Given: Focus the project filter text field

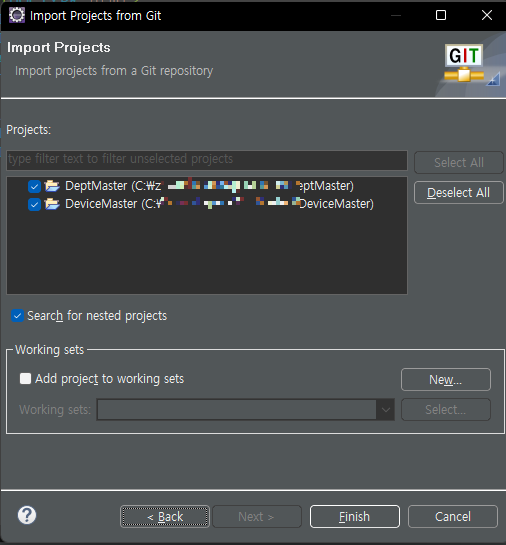Looking at the screenshot, I should pos(207,160).
